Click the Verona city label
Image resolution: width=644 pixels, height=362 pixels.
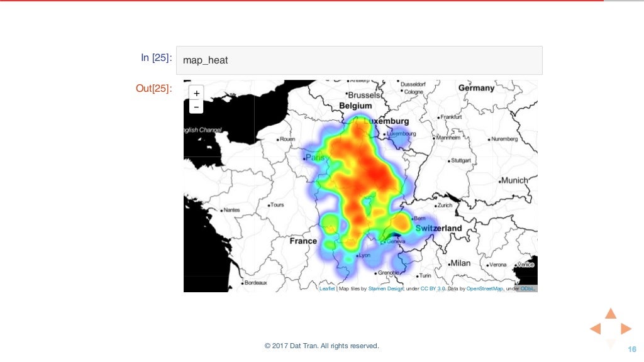498,265
